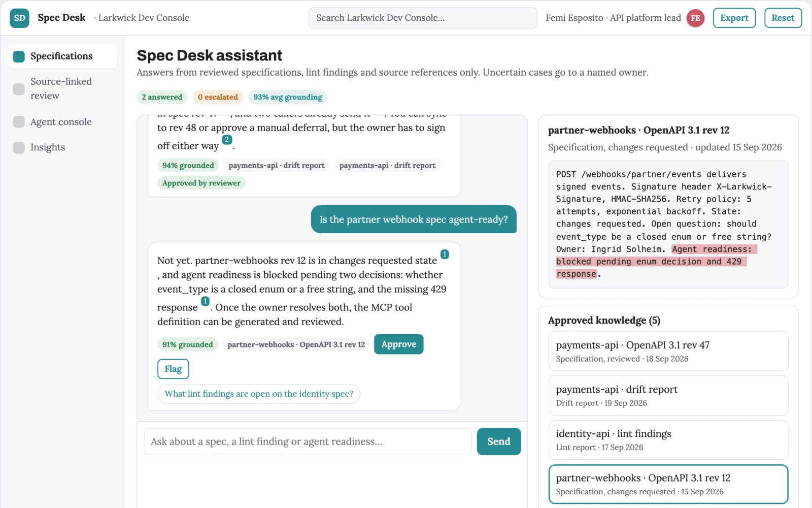Click the Insights sidebar icon
812x508 pixels.
[19, 147]
